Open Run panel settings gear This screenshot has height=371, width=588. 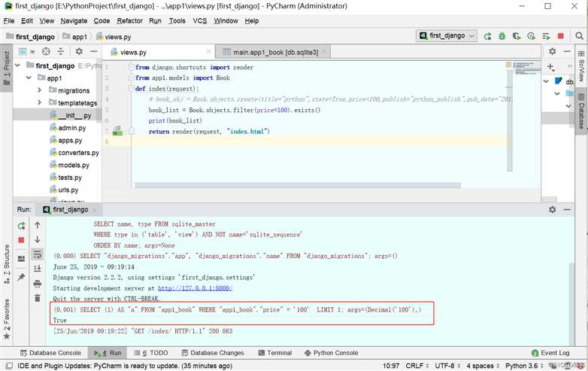[553, 209]
